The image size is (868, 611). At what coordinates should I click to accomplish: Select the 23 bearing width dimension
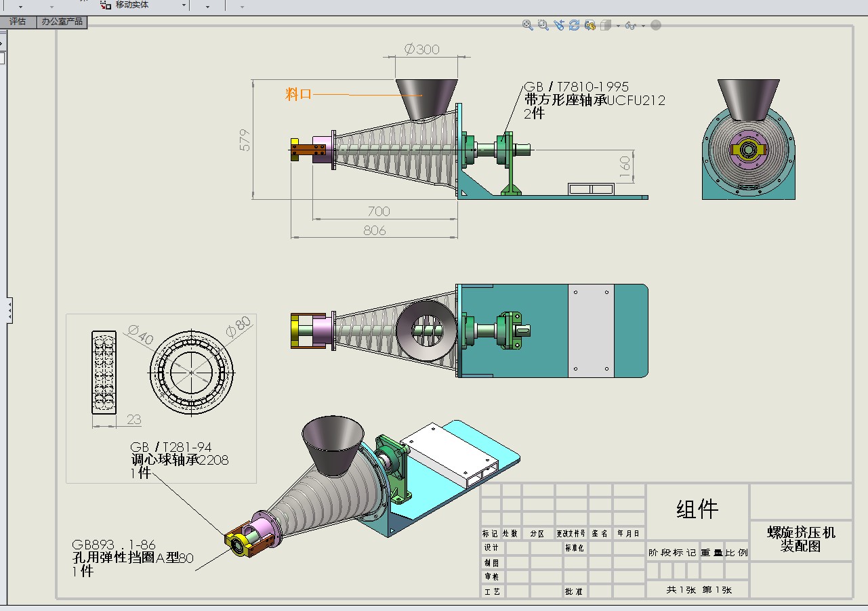pos(134,419)
